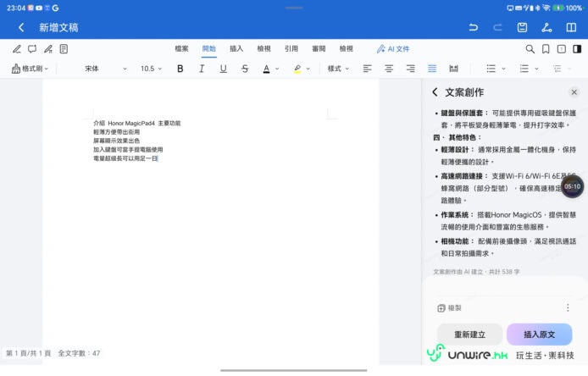Open the 樣式 styles dropdown
The height and width of the screenshot is (376, 588).
(x=338, y=69)
